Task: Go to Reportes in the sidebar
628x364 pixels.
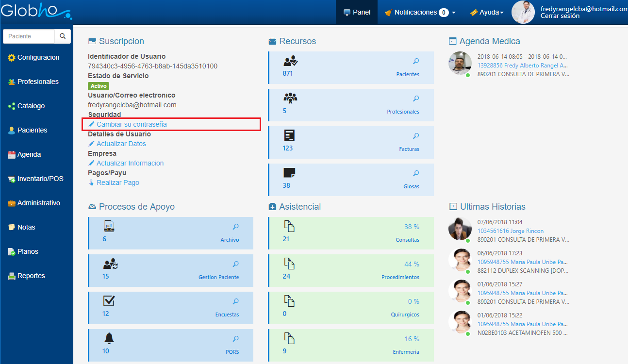Action: coord(31,276)
